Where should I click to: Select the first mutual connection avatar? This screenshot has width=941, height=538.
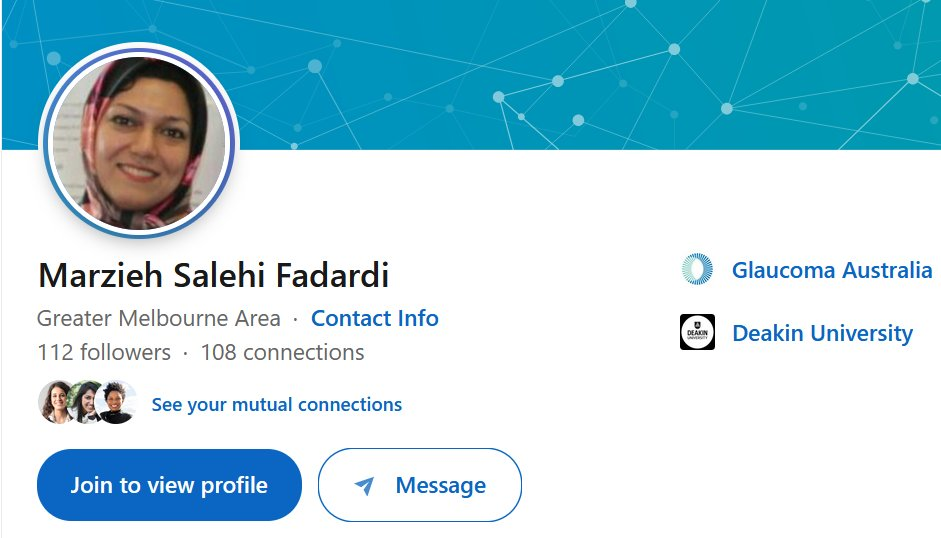(x=55, y=403)
